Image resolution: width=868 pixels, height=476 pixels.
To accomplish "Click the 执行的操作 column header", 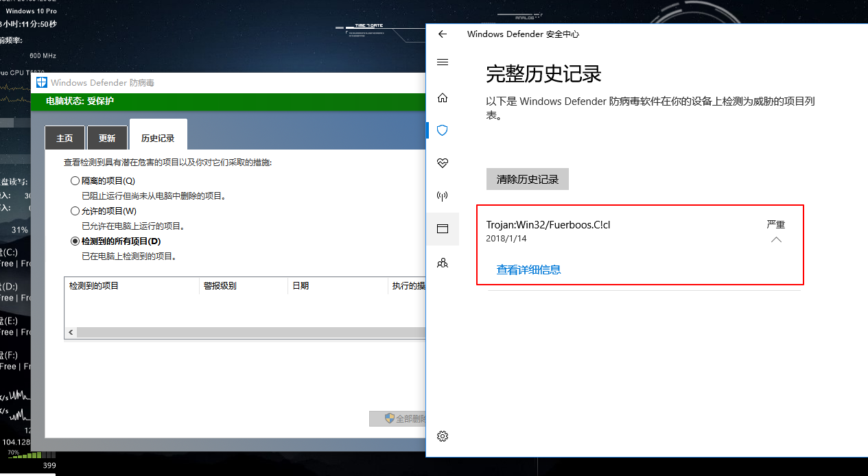I will pos(407,285).
